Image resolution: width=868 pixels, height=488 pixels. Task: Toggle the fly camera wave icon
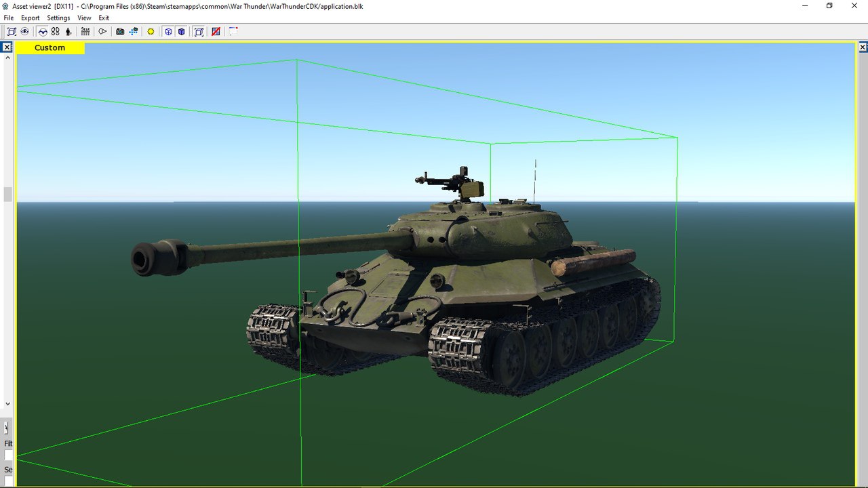[43, 31]
